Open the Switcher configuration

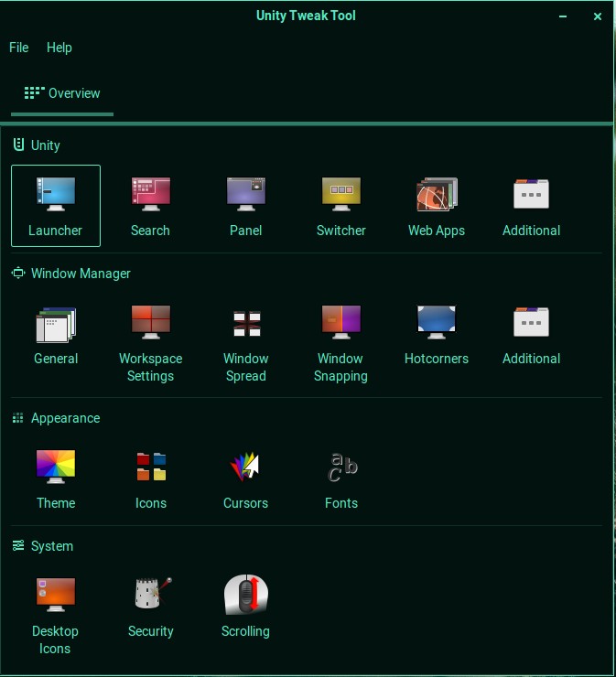click(340, 205)
